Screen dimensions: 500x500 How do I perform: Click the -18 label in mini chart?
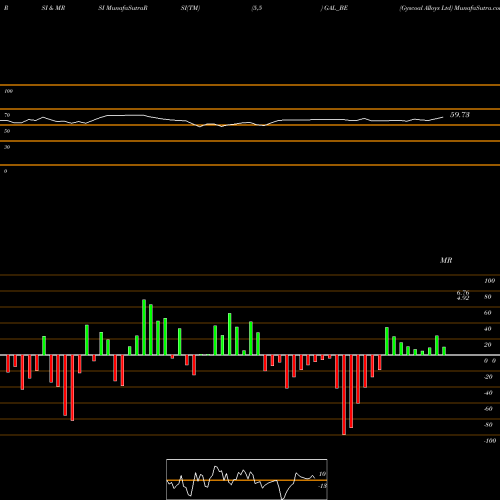pyautogui.click(x=322, y=486)
